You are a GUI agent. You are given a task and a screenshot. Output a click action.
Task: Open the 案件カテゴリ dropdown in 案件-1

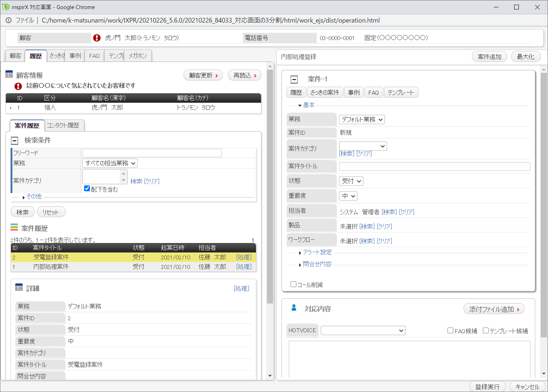(x=363, y=146)
